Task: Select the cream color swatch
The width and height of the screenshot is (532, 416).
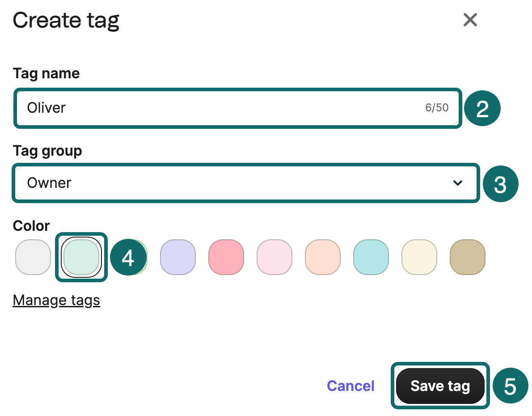Action: (419, 257)
